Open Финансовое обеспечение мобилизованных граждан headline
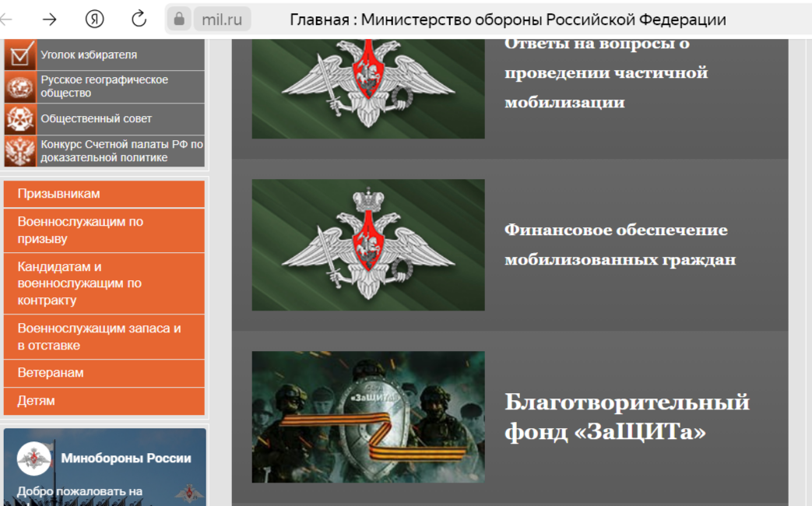This screenshot has height=506, width=812. point(620,244)
